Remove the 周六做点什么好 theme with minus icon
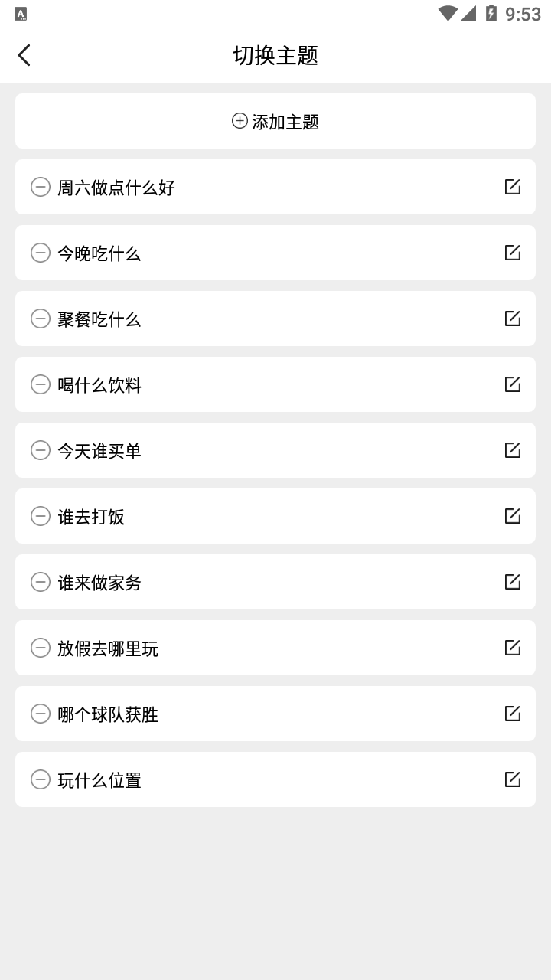 click(x=41, y=187)
